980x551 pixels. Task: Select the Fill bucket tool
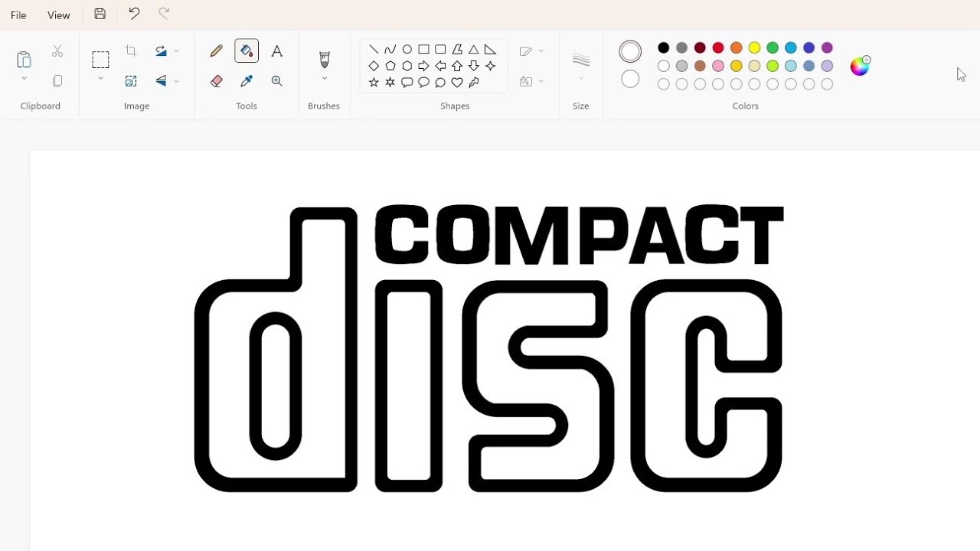pos(247,51)
